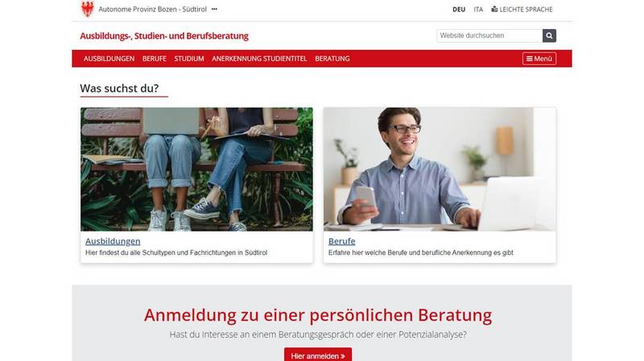
Task: Click the Ausbildungs-, Studien- und Berufsberatung title
Action: [164, 36]
